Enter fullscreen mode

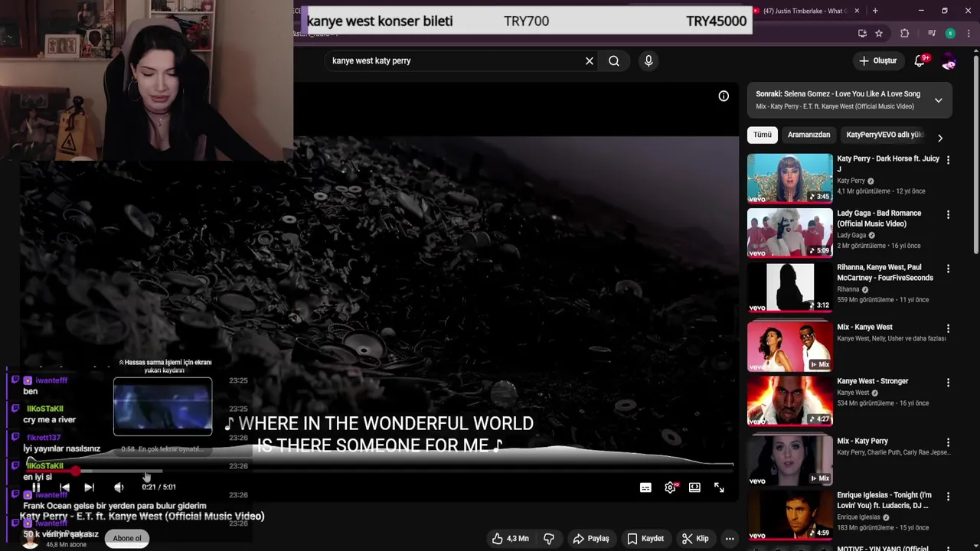[719, 487]
